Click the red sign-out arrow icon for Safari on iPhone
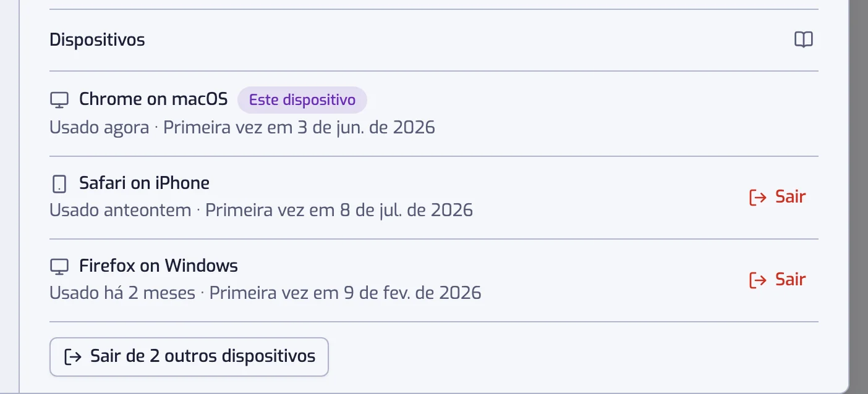Viewport: 868px width, 394px height. tap(757, 198)
